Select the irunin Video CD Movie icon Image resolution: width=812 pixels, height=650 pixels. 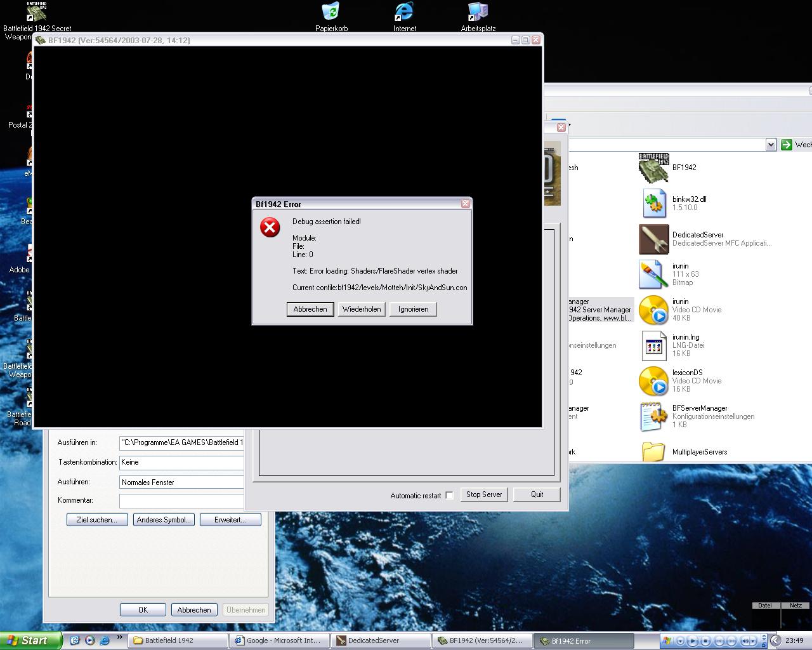(653, 310)
